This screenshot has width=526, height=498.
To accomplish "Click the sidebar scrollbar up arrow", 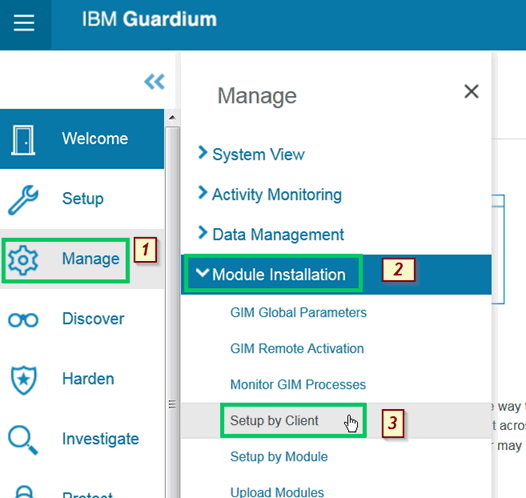I will [172, 117].
